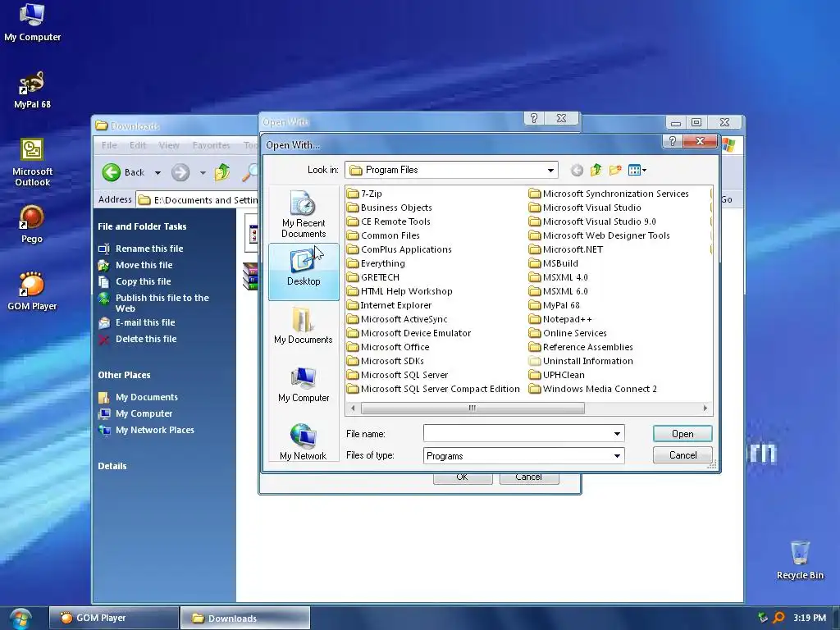
Task: Click E-mail this file task link
Action: point(145,322)
